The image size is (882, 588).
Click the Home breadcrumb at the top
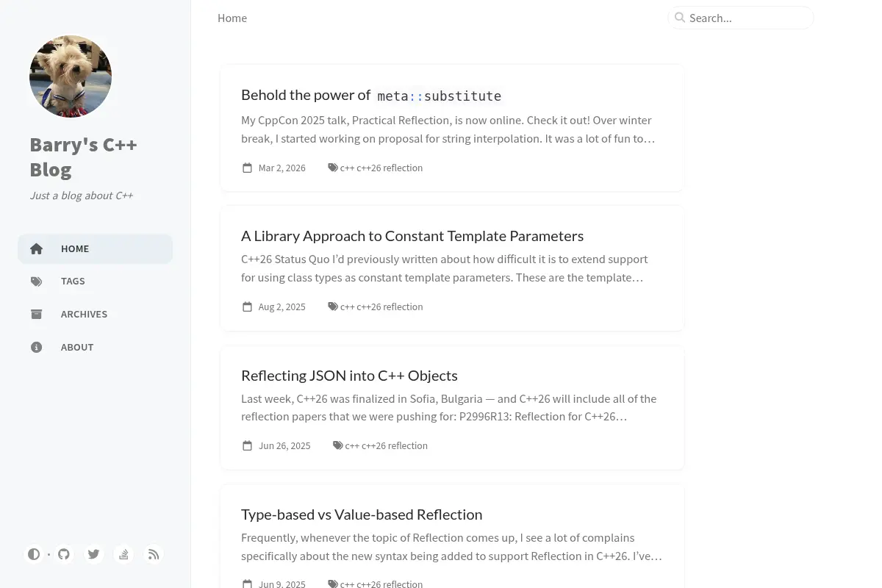pyautogui.click(x=232, y=18)
